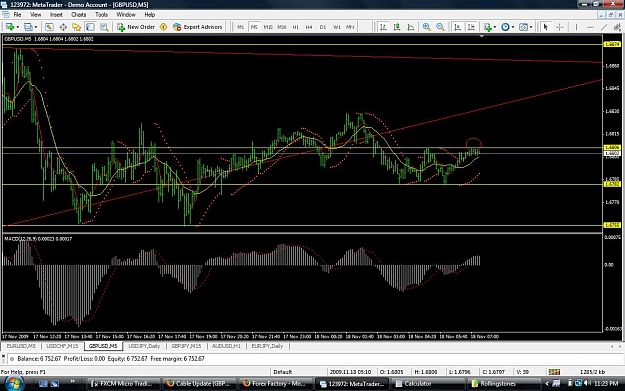Select the M5 timeframe button

(x=254, y=27)
